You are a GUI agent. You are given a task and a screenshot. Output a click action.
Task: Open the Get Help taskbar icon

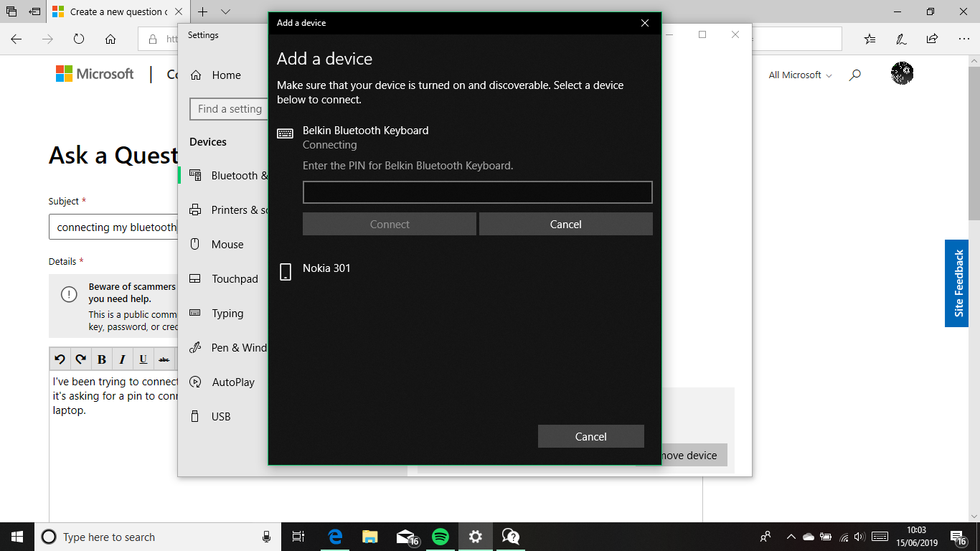510,537
